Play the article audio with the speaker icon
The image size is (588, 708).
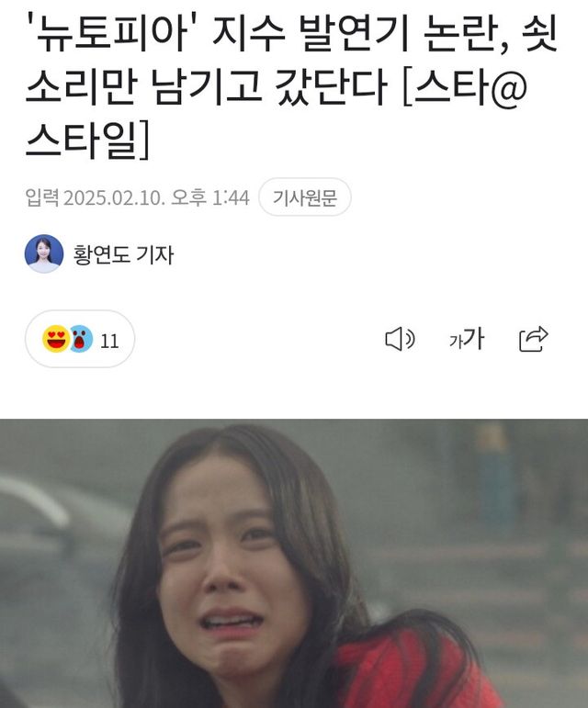pyautogui.click(x=400, y=339)
